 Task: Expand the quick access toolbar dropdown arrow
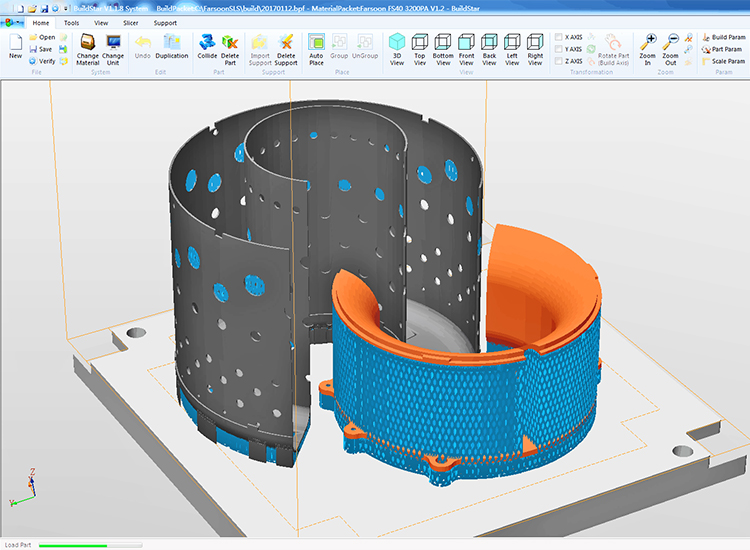[64, 8]
